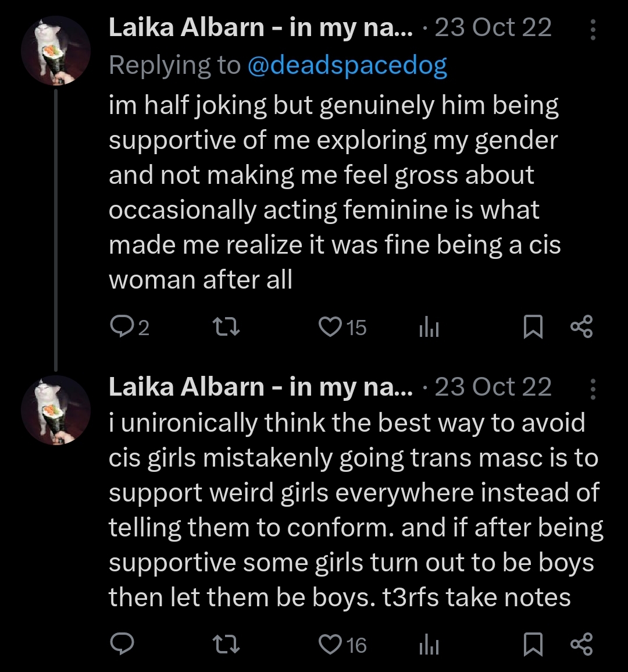Viewport: 628px width, 672px height.
Task: Reply to the first tweet
Action: 122,327
